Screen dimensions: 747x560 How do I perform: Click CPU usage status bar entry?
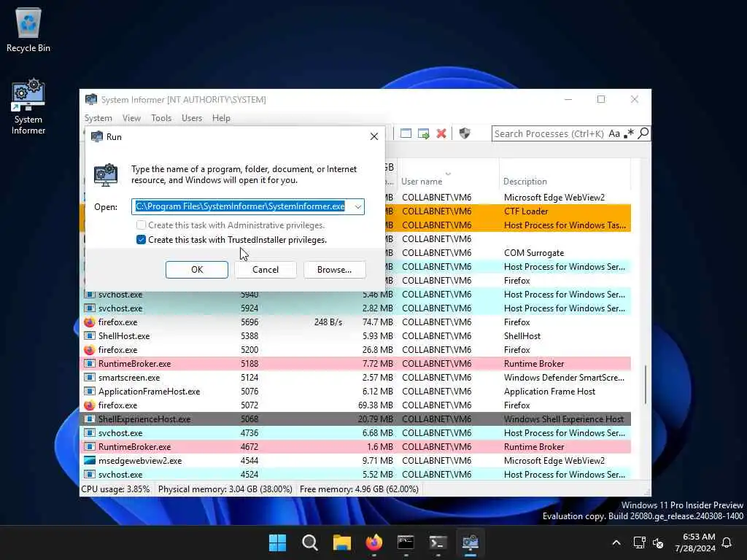click(x=115, y=489)
